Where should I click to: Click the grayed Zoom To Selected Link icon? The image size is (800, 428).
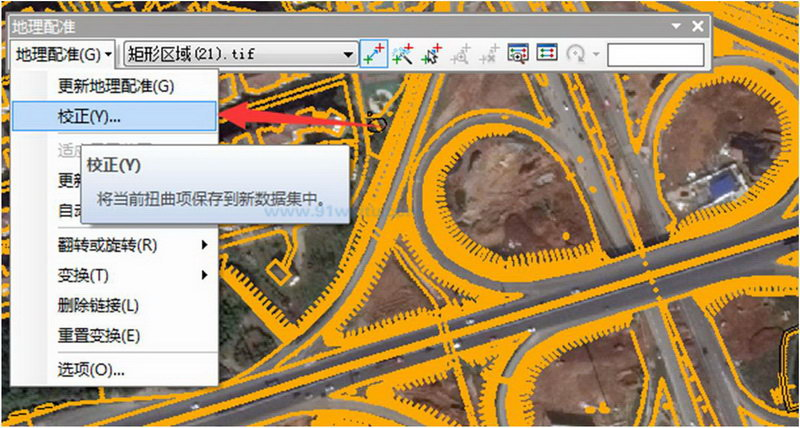[461, 54]
